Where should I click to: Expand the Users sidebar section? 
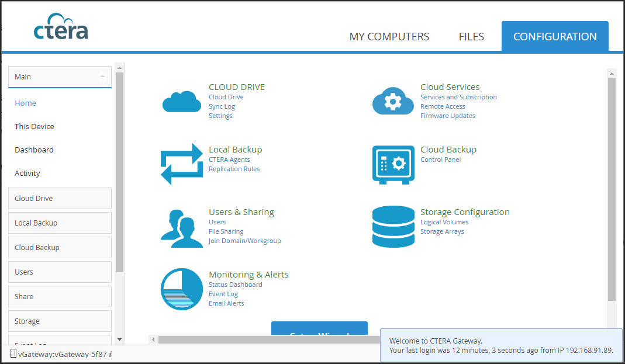(x=60, y=272)
